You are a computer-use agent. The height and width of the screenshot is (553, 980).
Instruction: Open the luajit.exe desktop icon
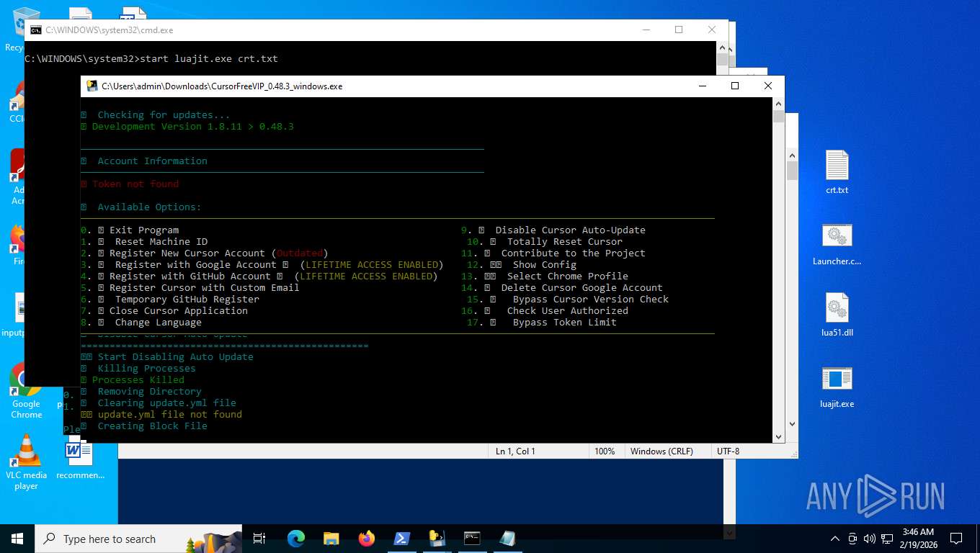[x=837, y=387]
